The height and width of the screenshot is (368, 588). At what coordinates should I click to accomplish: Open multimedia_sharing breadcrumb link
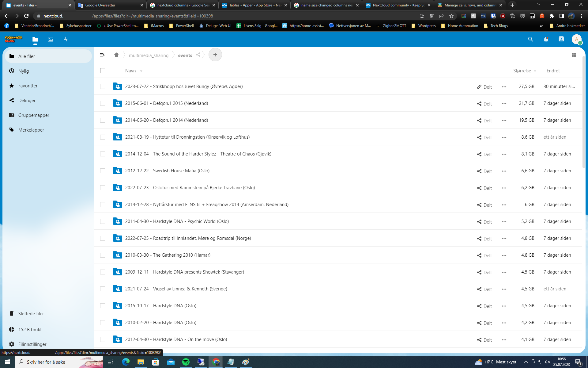149,56
